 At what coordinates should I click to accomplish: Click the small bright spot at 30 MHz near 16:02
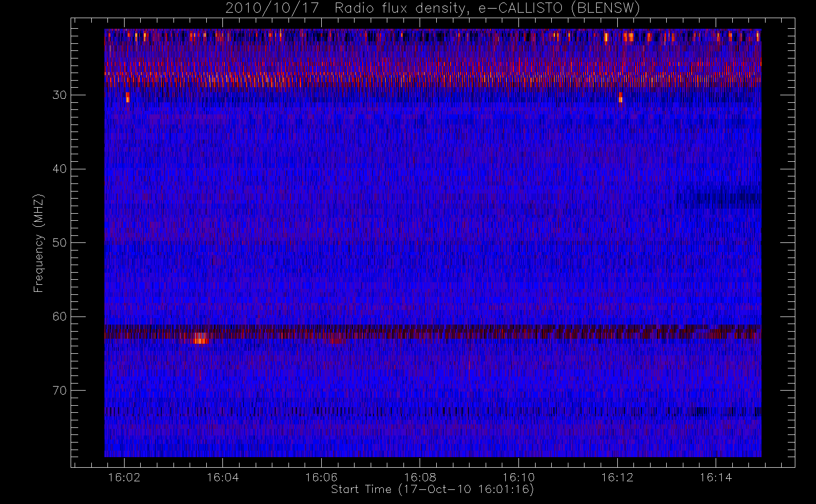tap(128, 97)
